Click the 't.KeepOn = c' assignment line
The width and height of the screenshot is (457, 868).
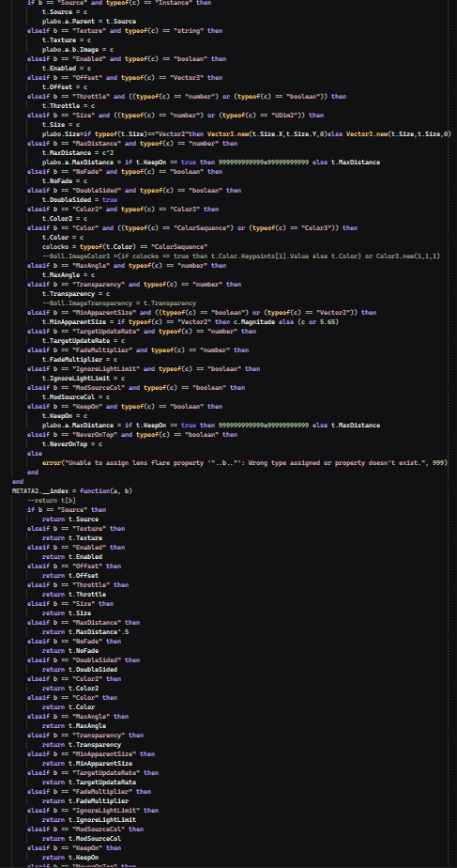[65, 416]
